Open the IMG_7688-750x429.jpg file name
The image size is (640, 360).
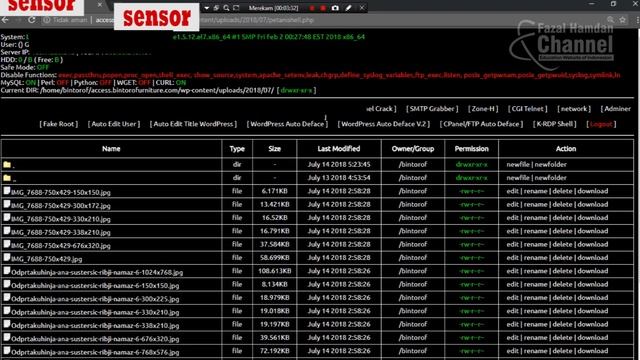[47, 259]
